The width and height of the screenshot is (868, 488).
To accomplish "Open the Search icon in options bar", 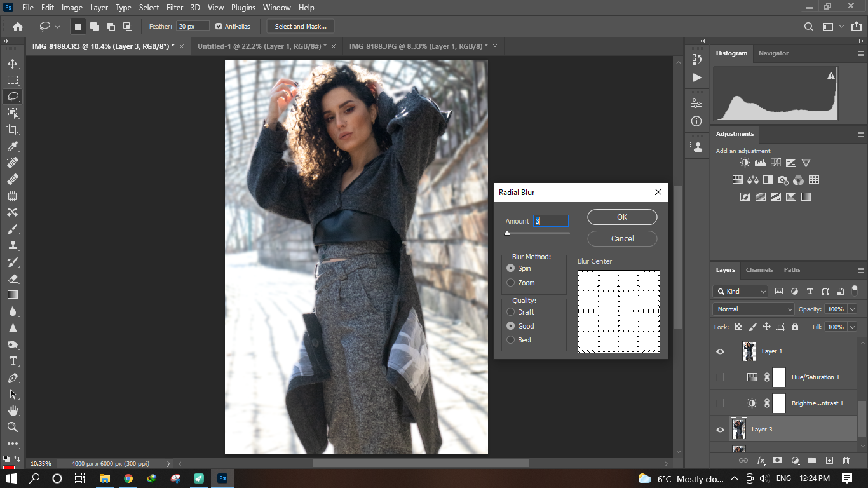I will coord(809,27).
